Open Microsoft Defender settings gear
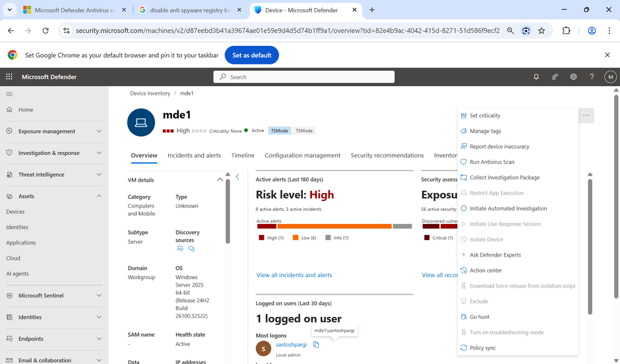620x364 pixels. click(x=573, y=76)
